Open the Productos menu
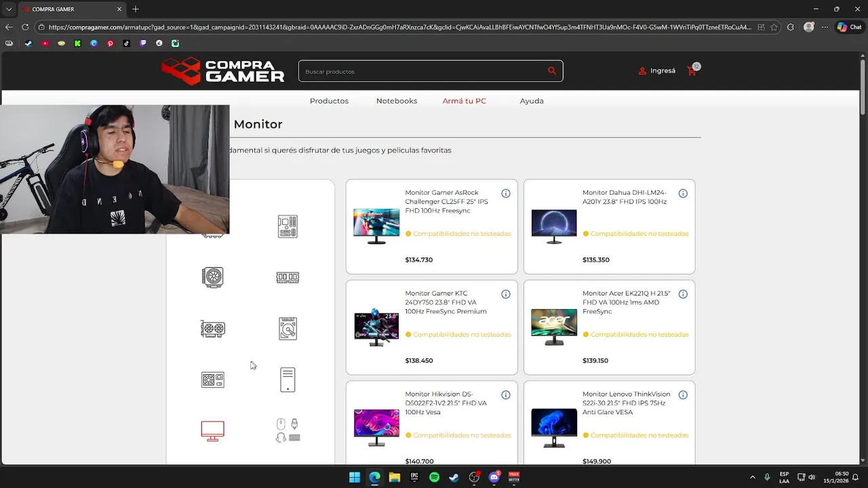Image resolution: width=868 pixels, height=488 pixels. [x=329, y=101]
